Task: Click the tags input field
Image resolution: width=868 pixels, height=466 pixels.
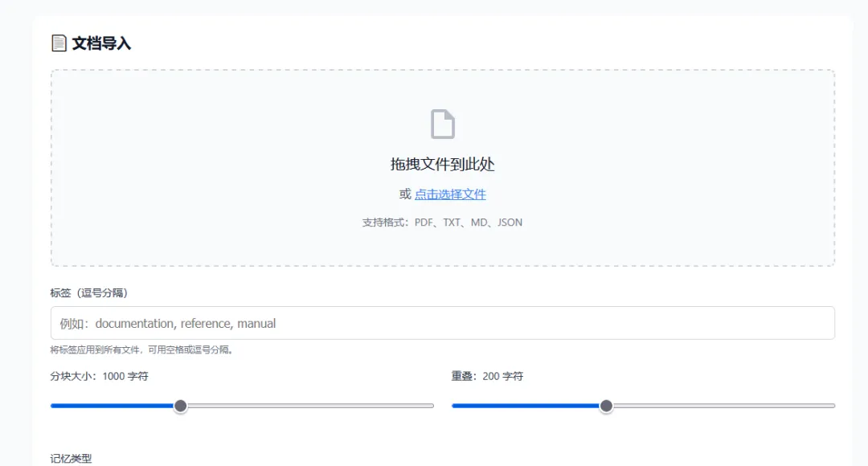Action: tap(442, 323)
